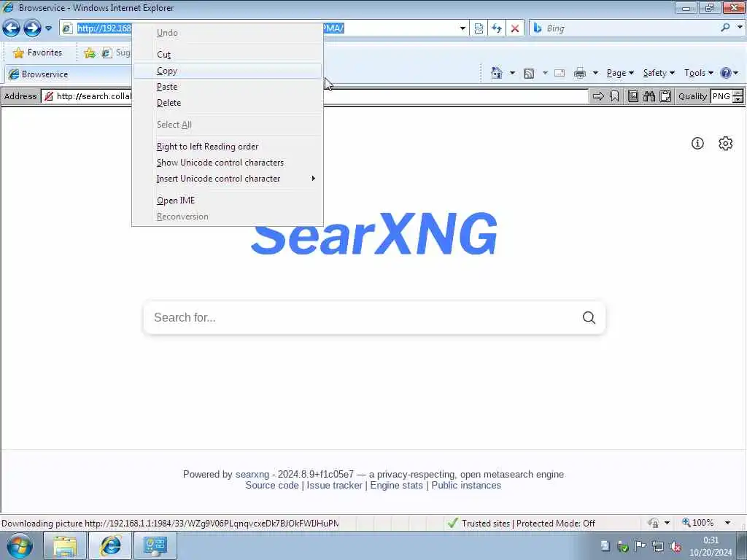
Task: Open the Engine stats link
Action: coord(396,485)
